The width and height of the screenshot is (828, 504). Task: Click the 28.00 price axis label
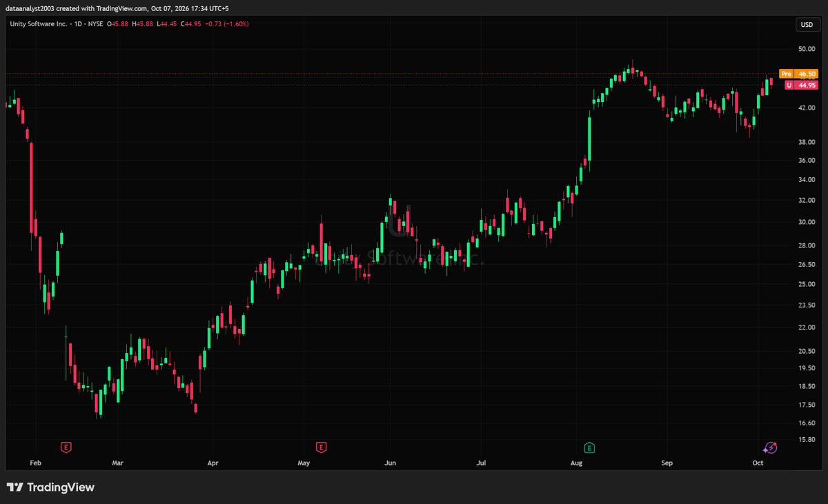click(x=807, y=245)
